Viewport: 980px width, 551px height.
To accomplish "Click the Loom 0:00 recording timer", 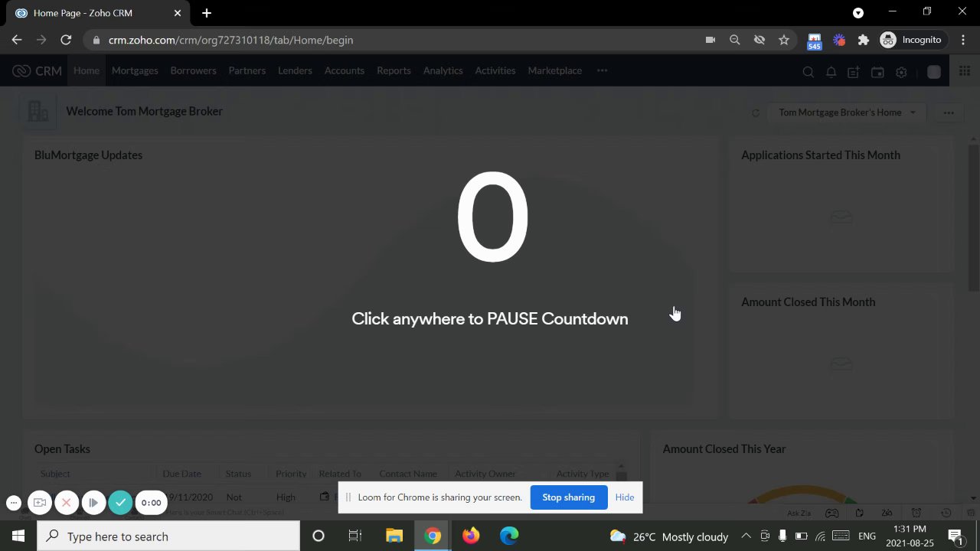I will coord(152,503).
